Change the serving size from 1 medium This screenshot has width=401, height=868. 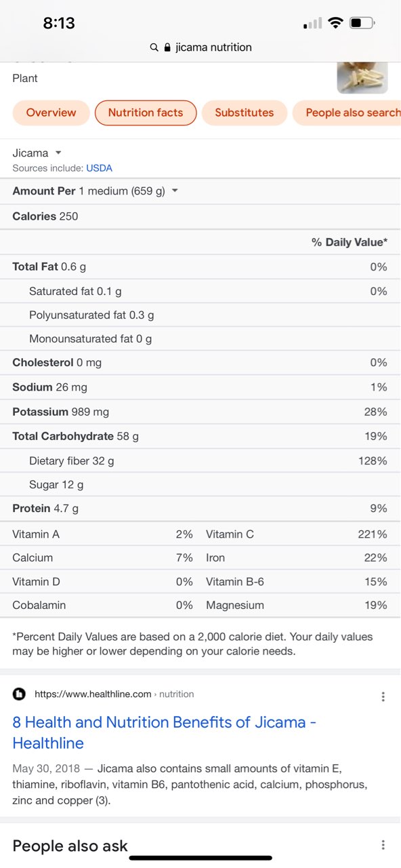(174, 191)
